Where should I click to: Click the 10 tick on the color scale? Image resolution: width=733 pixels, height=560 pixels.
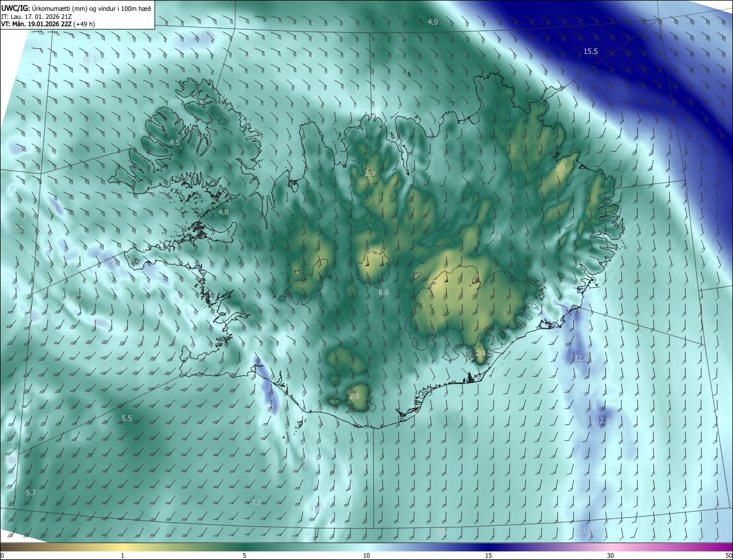[x=366, y=555]
